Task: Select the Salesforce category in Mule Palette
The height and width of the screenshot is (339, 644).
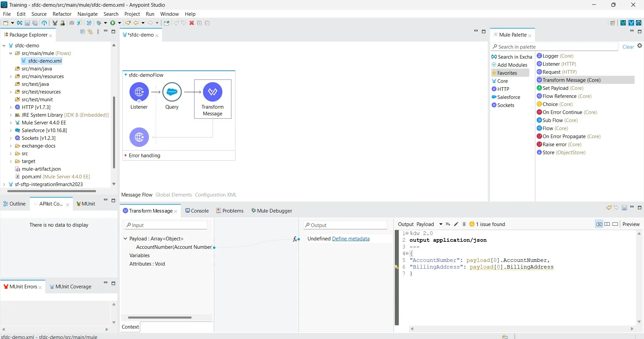Action: 506,97
